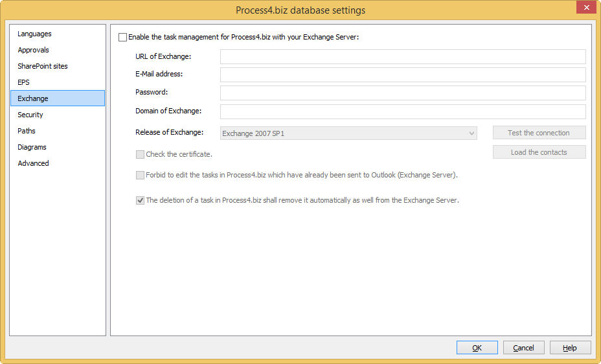Open the Security settings page

[x=58, y=115]
